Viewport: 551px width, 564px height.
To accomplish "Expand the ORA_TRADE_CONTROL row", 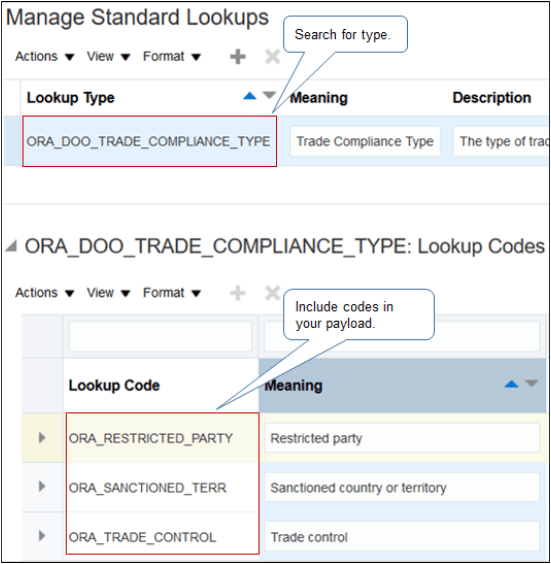I will 42,536.
